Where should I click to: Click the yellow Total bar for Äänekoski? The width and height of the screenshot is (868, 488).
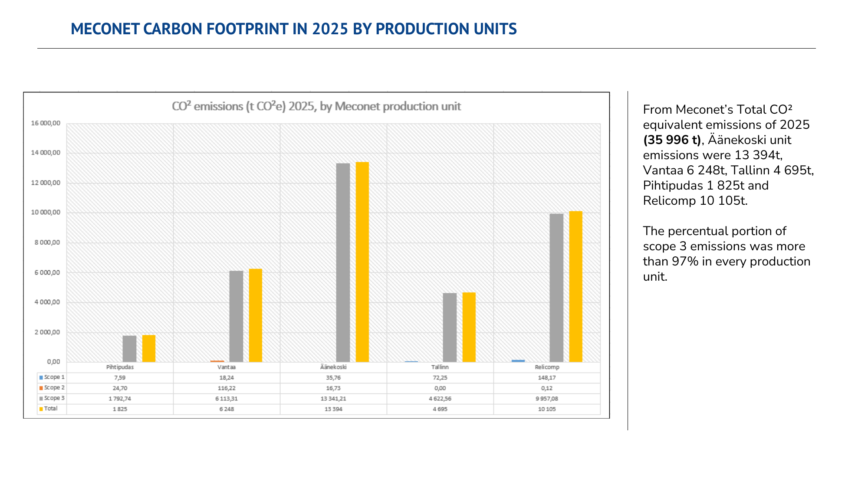click(362, 262)
